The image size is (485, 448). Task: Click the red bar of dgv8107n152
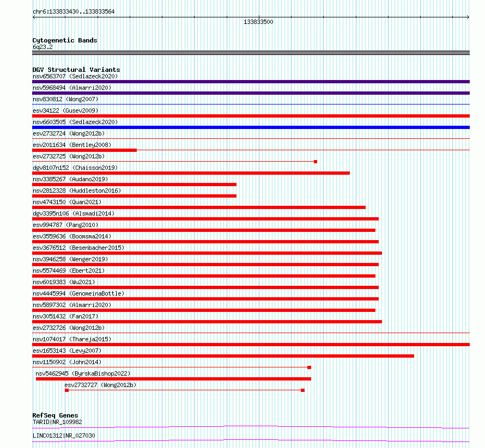pos(191,173)
